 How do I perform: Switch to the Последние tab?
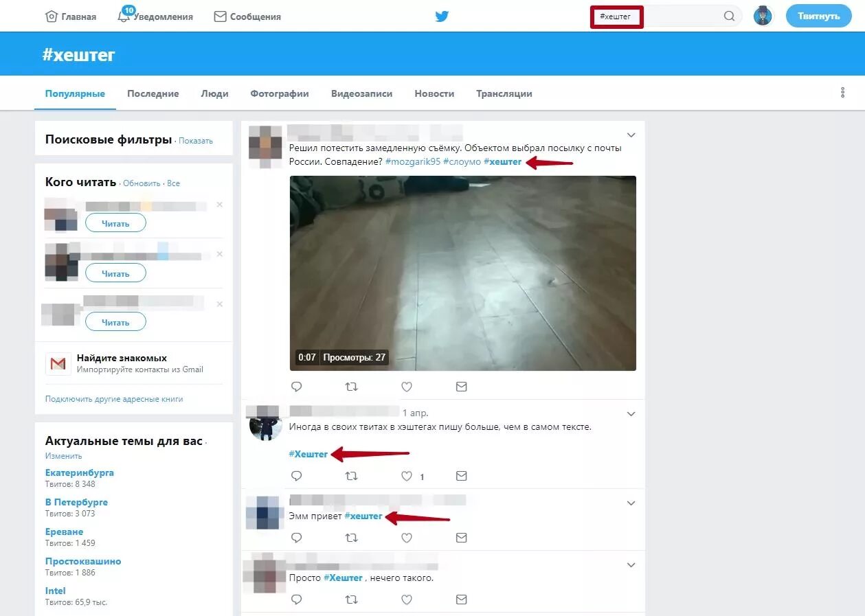153,93
